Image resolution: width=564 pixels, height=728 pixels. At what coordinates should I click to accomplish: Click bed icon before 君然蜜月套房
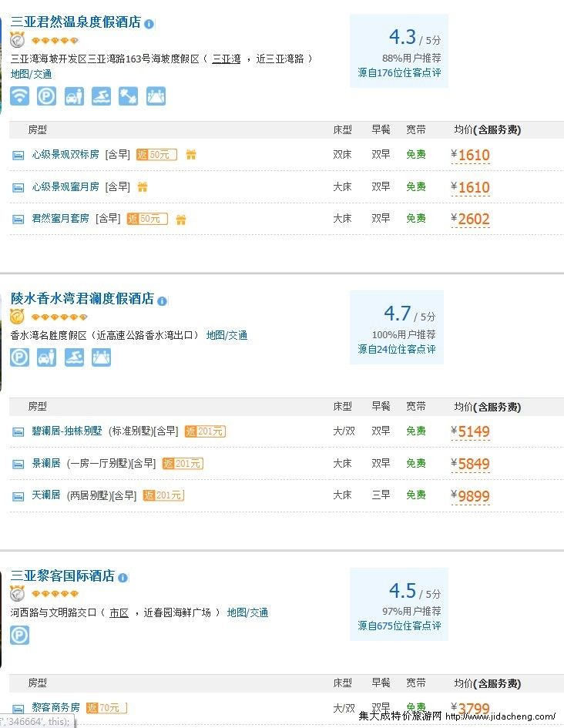pyautogui.click(x=18, y=220)
